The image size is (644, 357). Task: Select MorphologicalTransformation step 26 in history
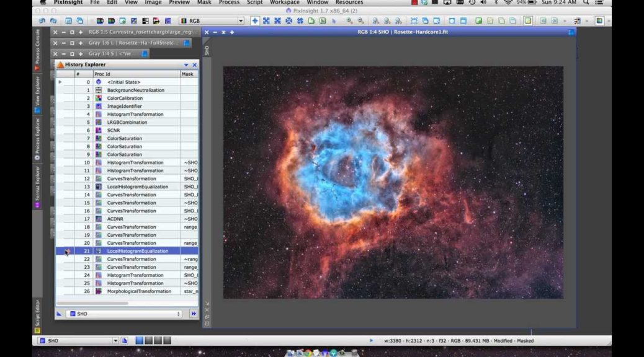pyautogui.click(x=139, y=291)
